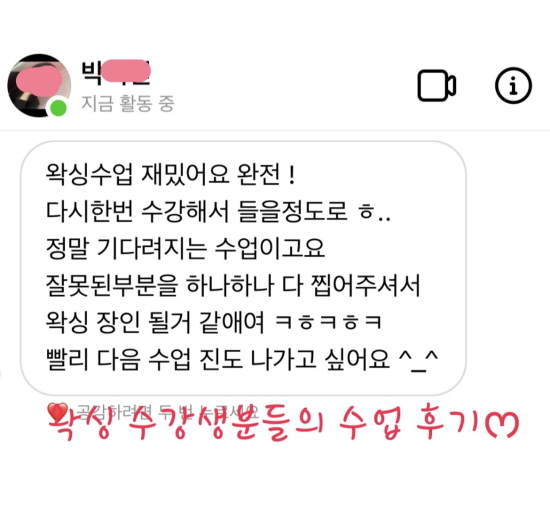Screen dimensions: 550x510
Task: Click the line '왁싱수업 재밌어요 완전 !'
Action: [x=170, y=174]
